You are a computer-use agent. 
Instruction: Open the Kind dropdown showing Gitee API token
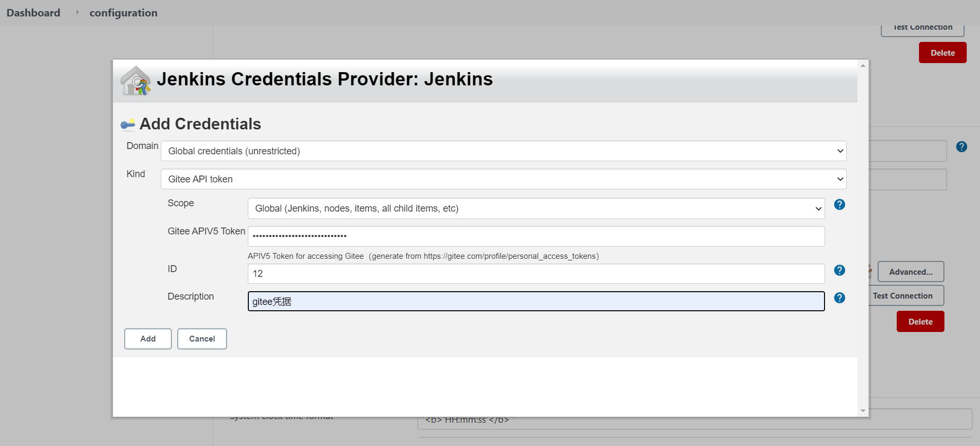point(504,179)
